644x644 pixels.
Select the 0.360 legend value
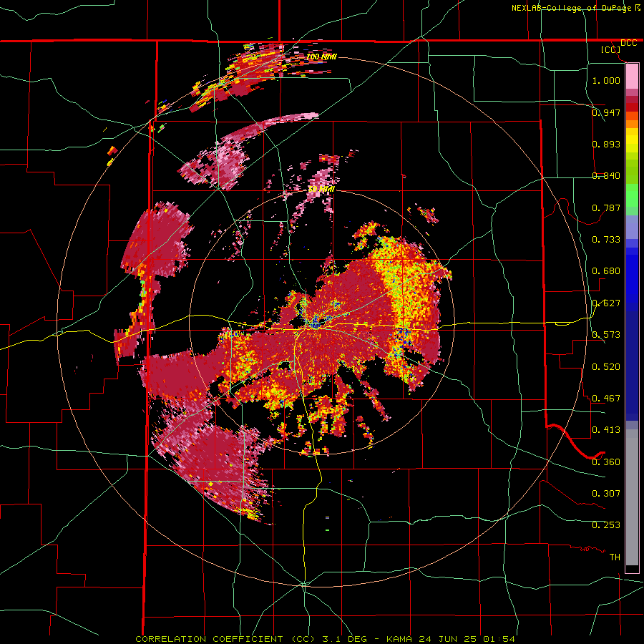pyautogui.click(x=606, y=462)
